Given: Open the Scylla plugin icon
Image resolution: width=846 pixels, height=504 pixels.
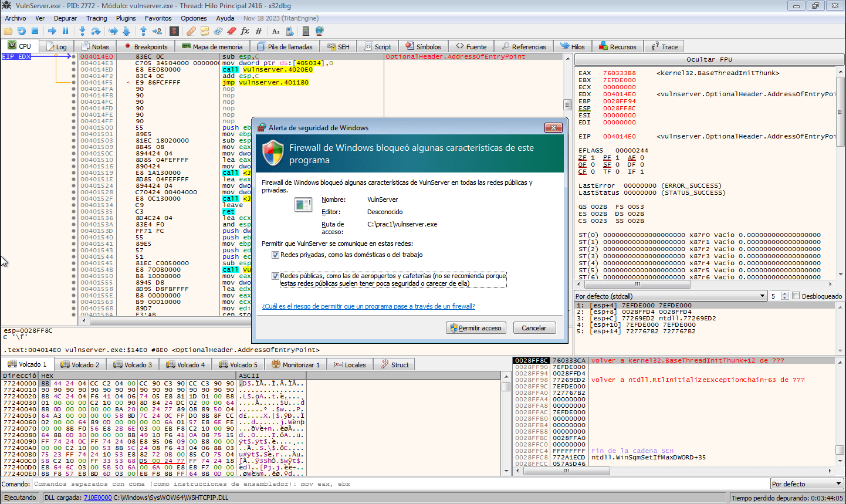Looking at the screenshot, I should 174,31.
